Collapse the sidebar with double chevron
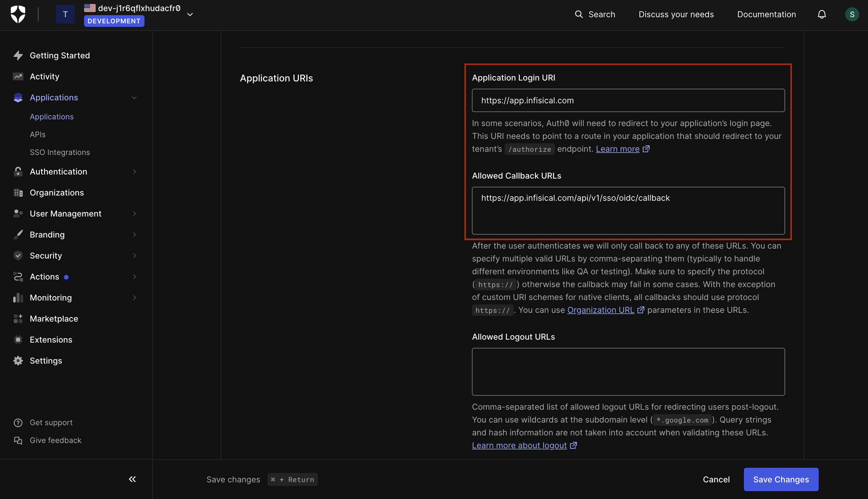868x499 pixels. pos(132,479)
